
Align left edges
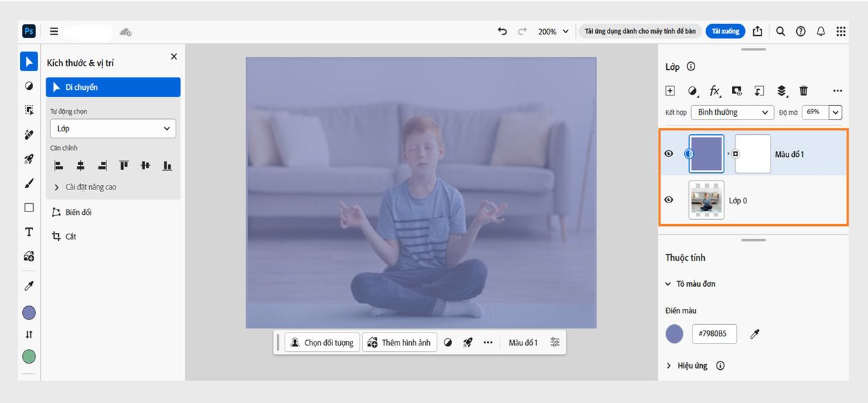pyautogui.click(x=59, y=165)
